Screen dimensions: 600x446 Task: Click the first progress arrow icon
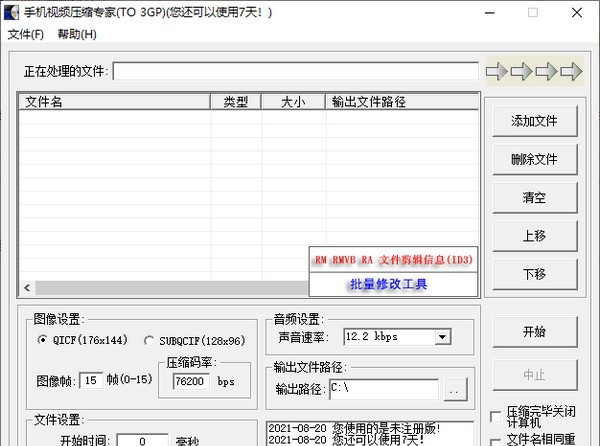(x=497, y=71)
